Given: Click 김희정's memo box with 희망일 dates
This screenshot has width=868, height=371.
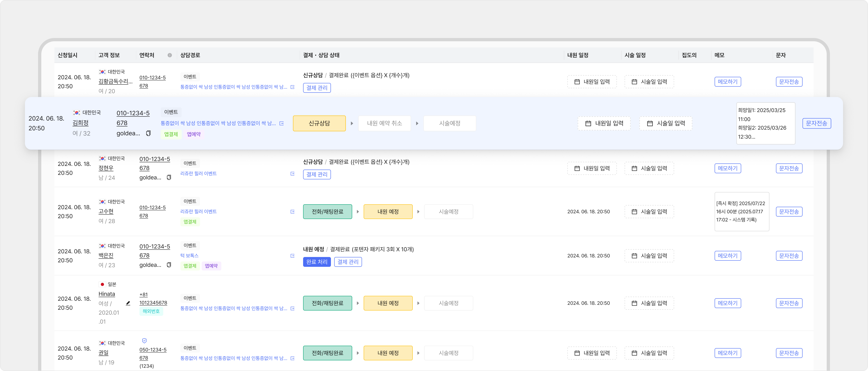Looking at the screenshot, I should pos(766,124).
